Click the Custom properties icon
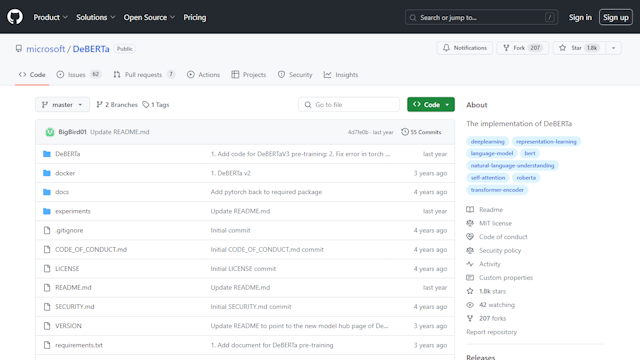 pos(470,278)
